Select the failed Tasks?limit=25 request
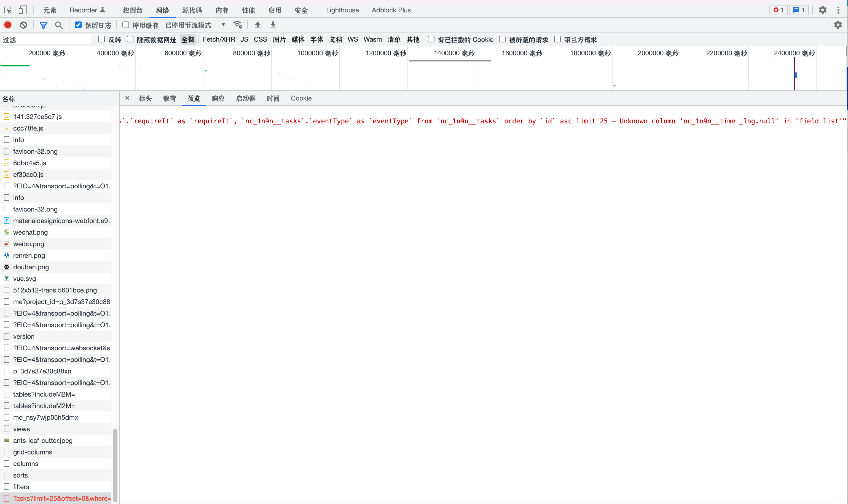 (58, 498)
